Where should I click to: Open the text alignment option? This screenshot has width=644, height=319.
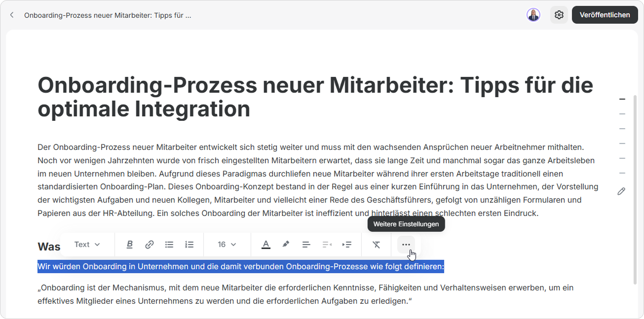[x=306, y=245]
